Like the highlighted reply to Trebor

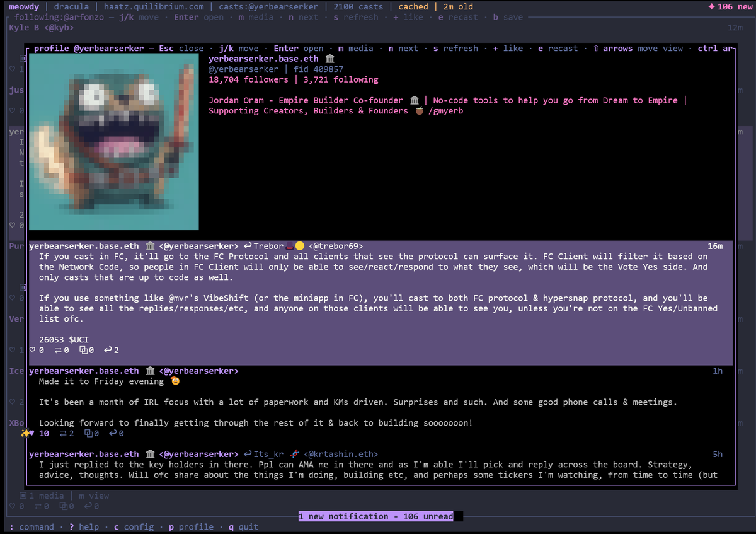click(33, 350)
